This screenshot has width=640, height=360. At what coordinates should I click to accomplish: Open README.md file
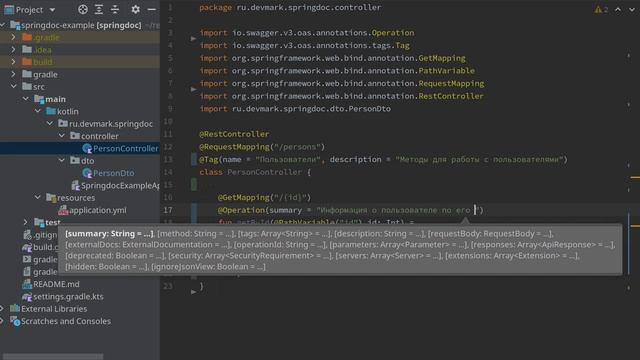pos(56,284)
